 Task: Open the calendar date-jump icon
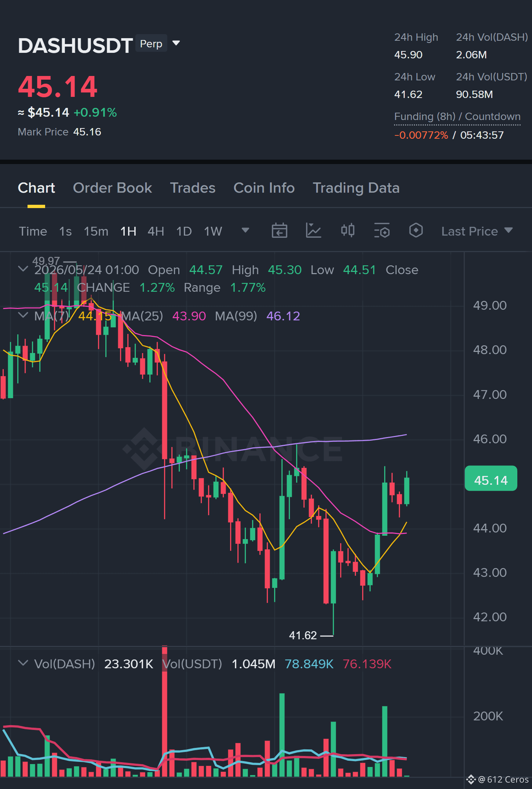pos(279,231)
